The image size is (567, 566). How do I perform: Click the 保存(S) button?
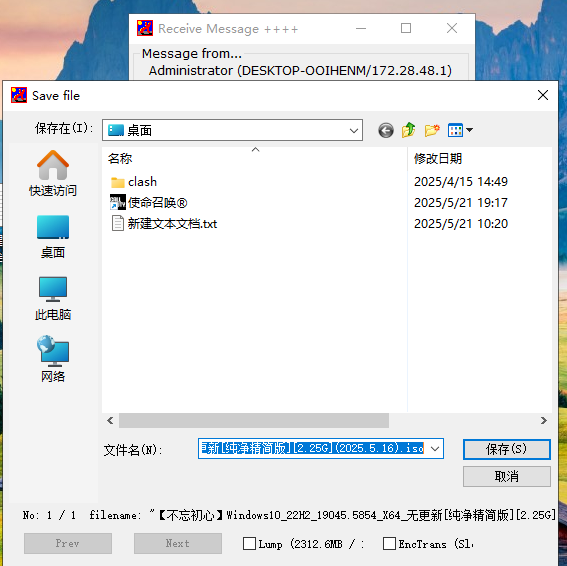(x=507, y=449)
